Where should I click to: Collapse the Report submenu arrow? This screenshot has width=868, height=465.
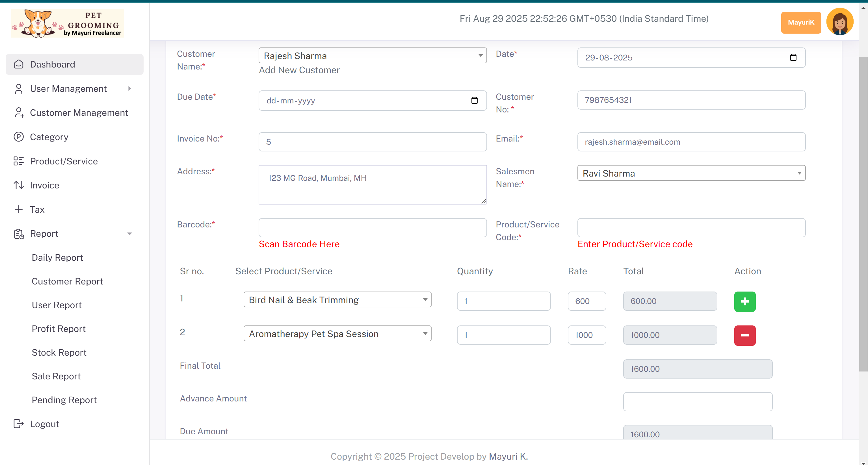click(x=130, y=234)
